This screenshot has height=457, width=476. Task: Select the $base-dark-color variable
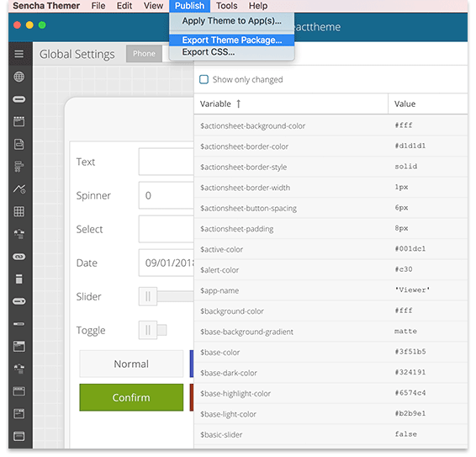tap(229, 373)
